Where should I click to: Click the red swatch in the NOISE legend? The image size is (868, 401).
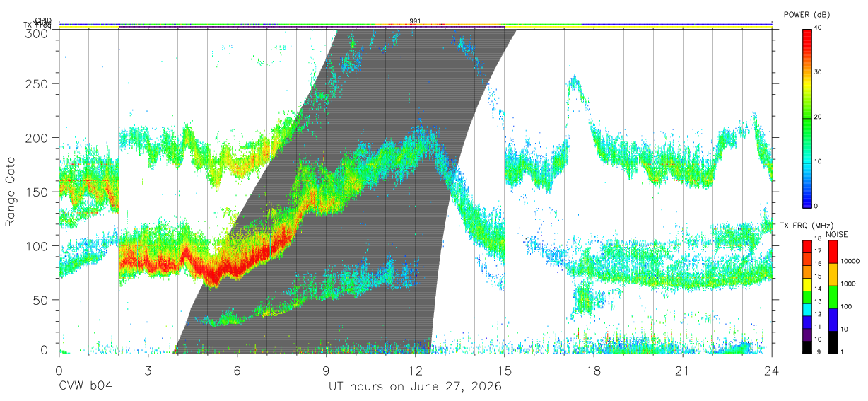point(832,252)
